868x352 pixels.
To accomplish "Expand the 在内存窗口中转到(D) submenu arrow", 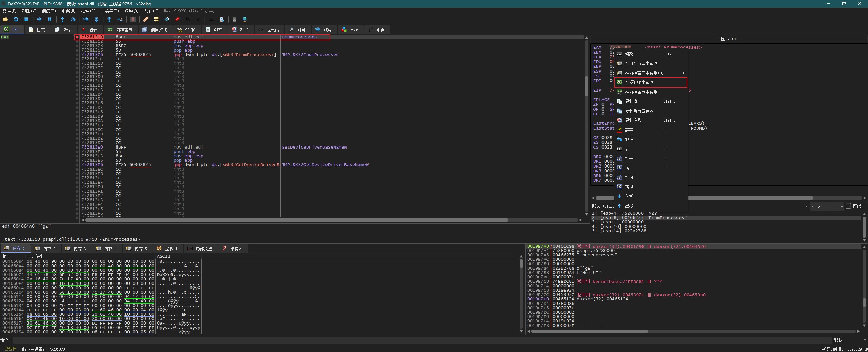I will click(x=683, y=73).
